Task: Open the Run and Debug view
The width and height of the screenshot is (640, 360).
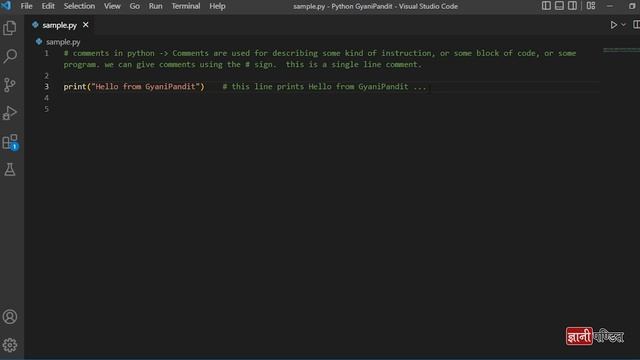Action: click(x=10, y=113)
